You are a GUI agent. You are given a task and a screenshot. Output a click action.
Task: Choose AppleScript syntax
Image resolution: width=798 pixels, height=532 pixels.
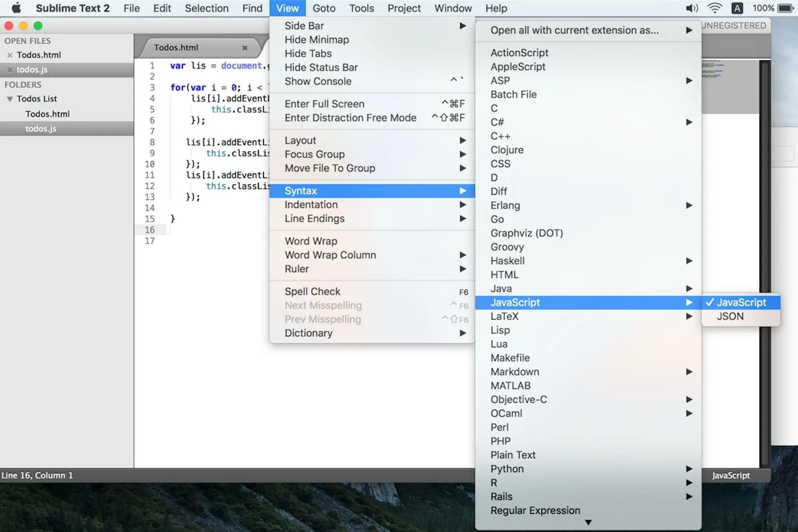click(588, 67)
